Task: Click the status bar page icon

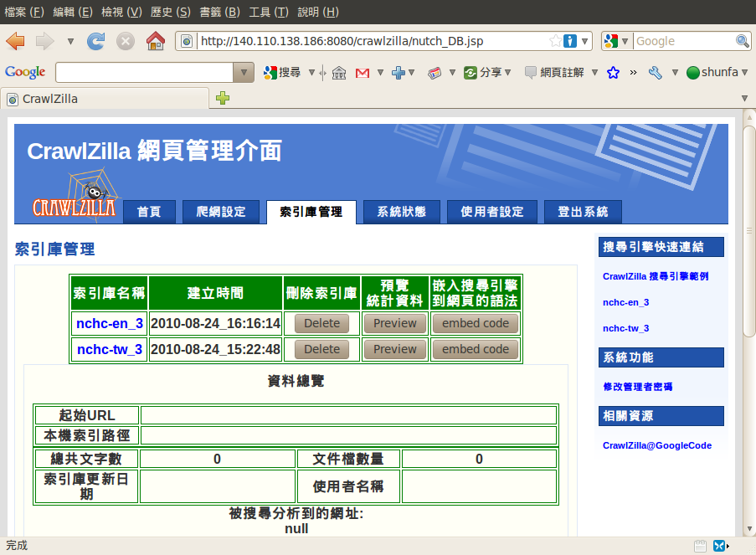Action: point(700,546)
